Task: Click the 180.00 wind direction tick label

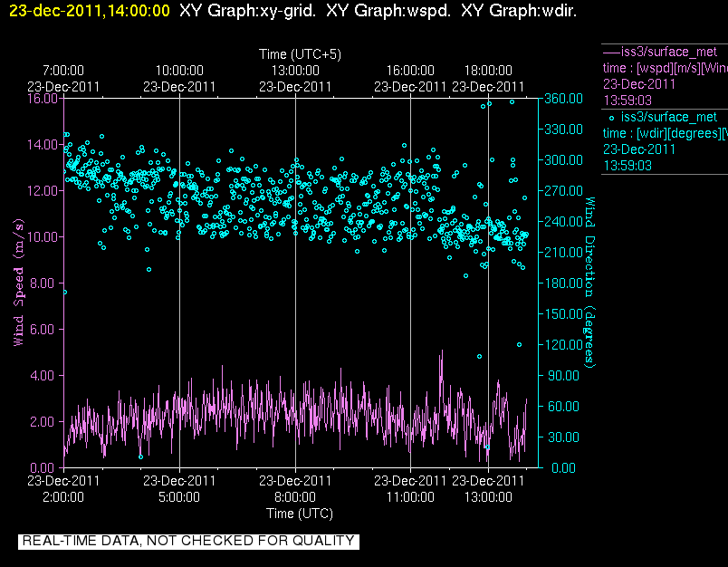Action: coord(563,283)
